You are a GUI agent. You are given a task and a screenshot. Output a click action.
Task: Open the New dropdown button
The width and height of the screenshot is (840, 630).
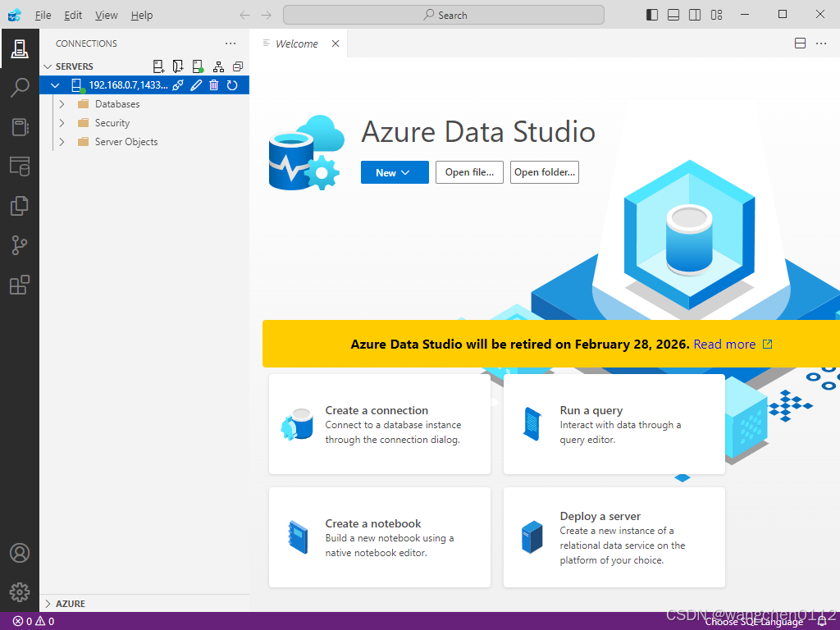coord(395,172)
